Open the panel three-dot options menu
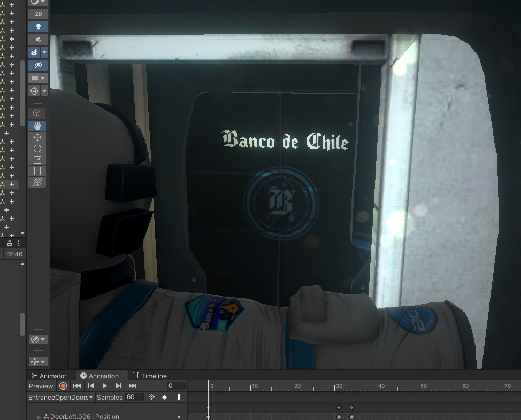 click(x=19, y=243)
